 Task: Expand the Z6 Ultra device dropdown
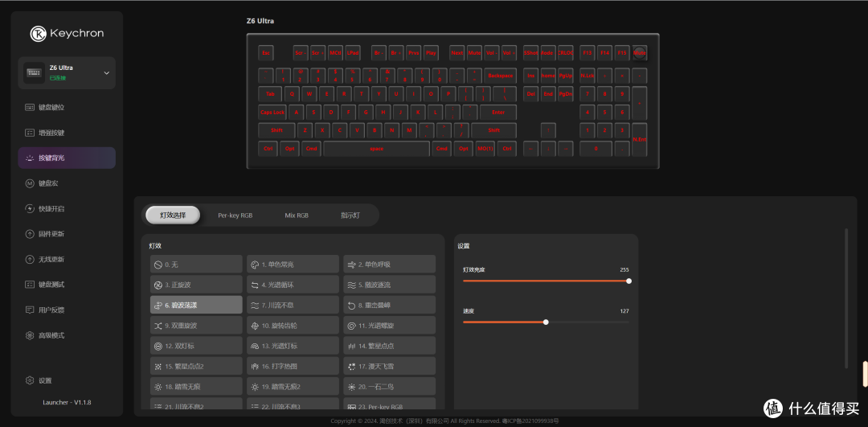107,73
